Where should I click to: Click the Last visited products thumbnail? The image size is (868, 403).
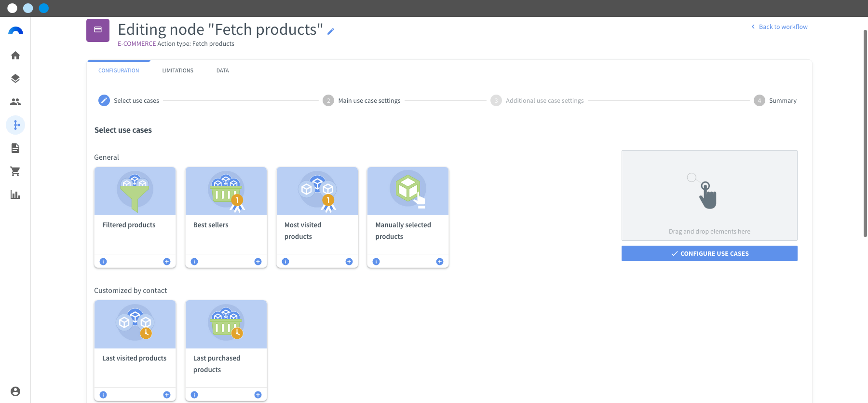[x=135, y=324]
